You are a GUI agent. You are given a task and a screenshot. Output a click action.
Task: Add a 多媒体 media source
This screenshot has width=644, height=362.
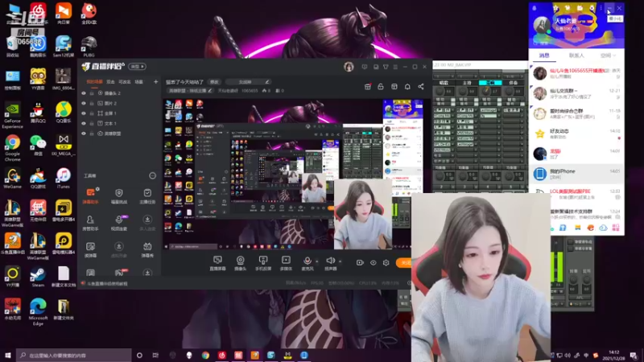286,263
